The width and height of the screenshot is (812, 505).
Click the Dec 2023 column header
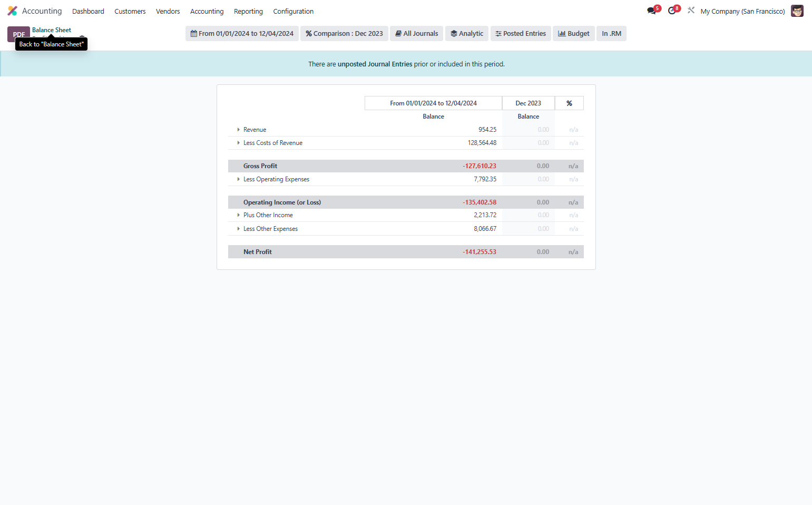(528, 103)
